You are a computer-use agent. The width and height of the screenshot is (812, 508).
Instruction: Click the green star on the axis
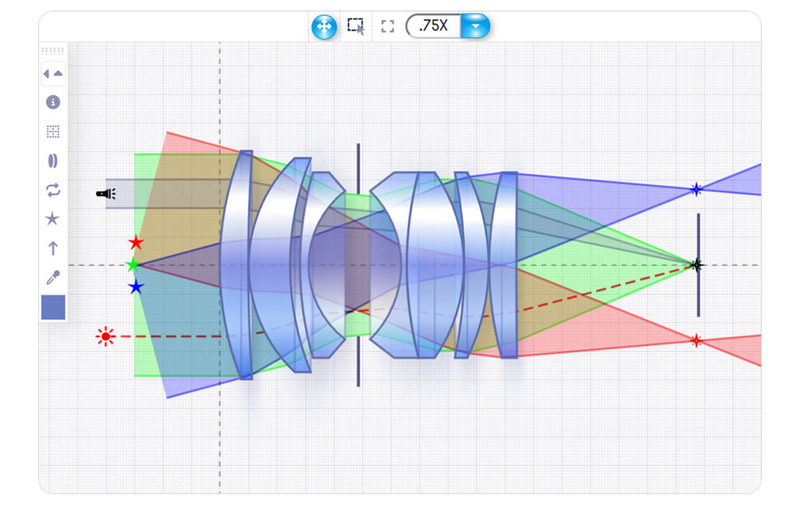pyautogui.click(x=133, y=265)
